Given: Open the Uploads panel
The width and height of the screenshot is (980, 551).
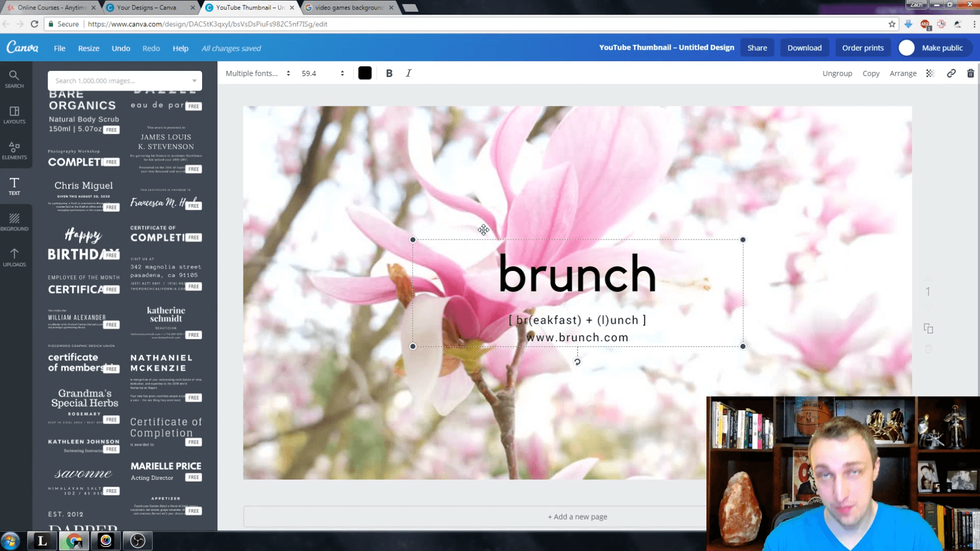Looking at the screenshot, I should [15, 258].
